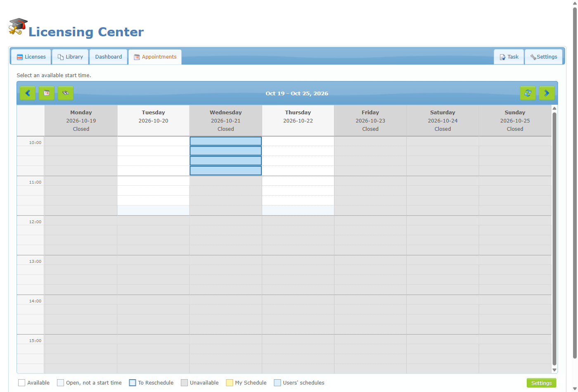The height and width of the screenshot is (392, 578).
Task: Advance to the next week with the right arrow
Action: click(547, 93)
